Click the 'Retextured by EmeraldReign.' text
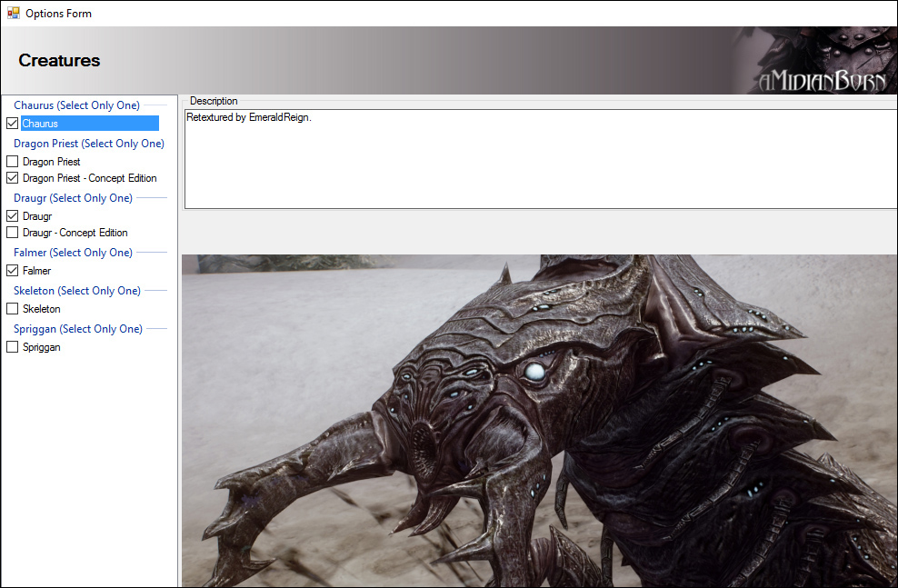 (x=248, y=117)
